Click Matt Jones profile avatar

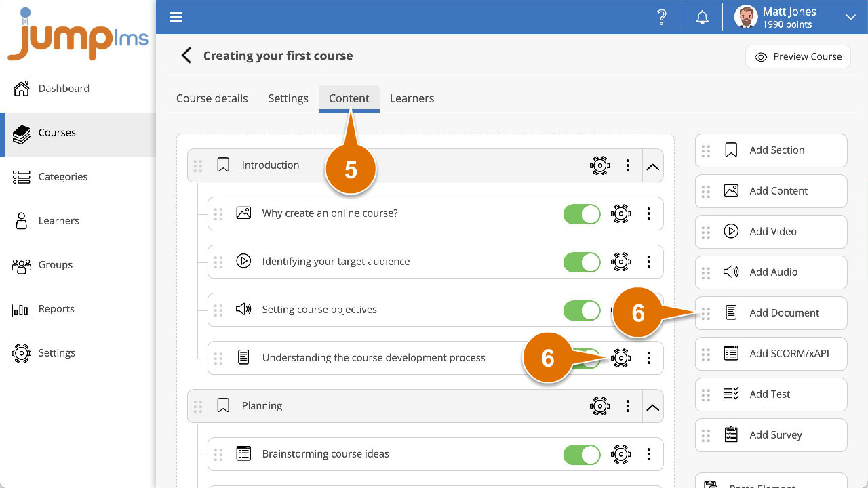tap(746, 17)
